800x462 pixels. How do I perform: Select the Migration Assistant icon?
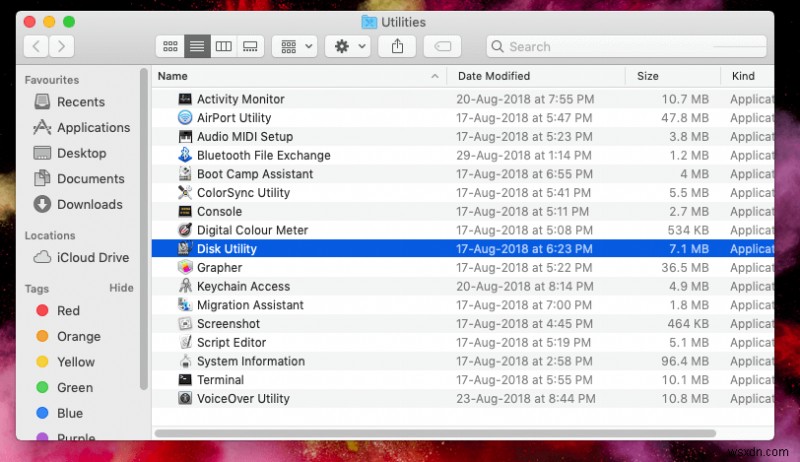tap(185, 305)
